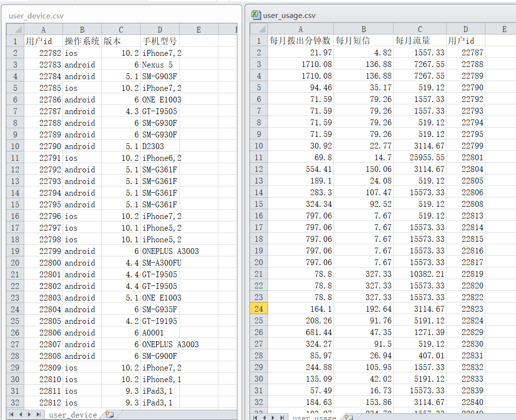Click the 每月拨出分钟数 header cell
516x420 pixels.
300,41
